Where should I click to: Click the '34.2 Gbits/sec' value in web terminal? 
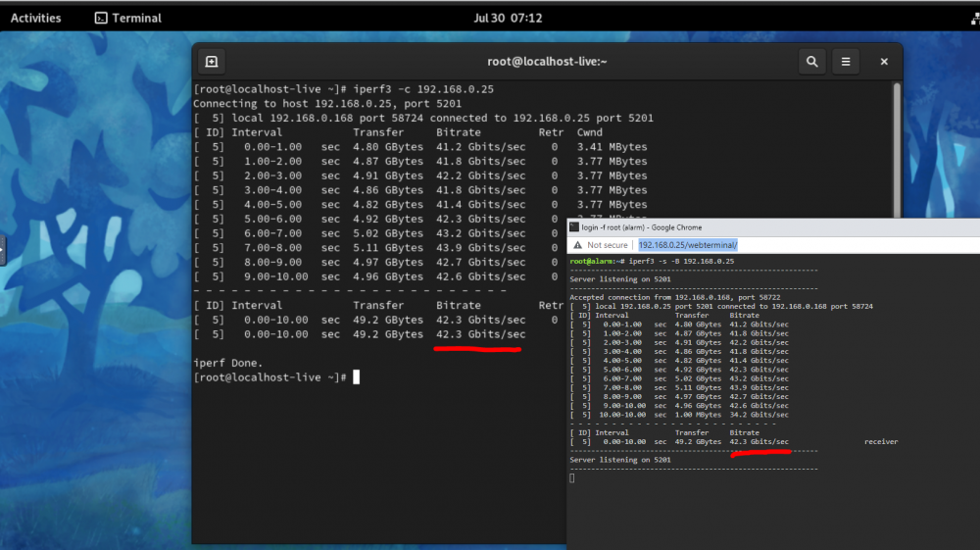(759, 415)
